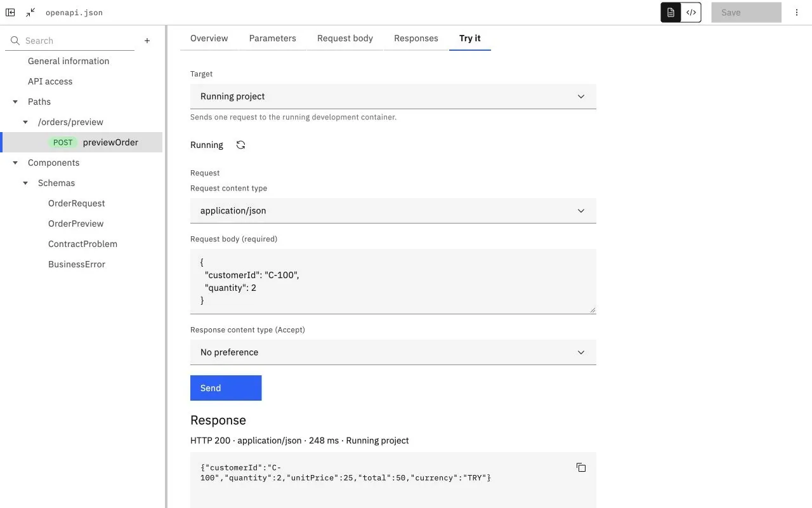
Task: Collapse the Schemas tree node
Action: [25, 183]
